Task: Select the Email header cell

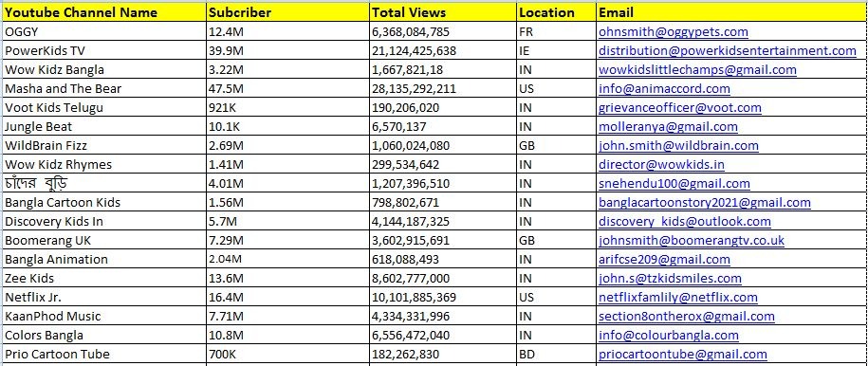Action: [x=731, y=12]
